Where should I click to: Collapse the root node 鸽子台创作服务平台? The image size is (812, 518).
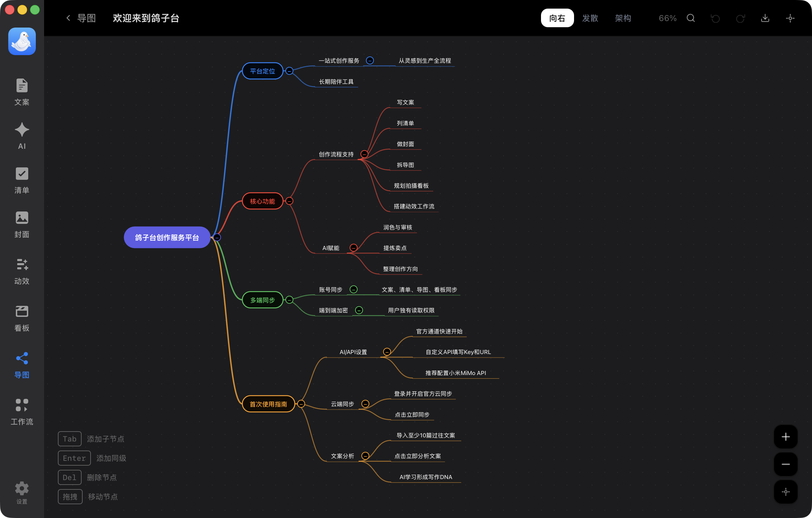[x=217, y=237]
